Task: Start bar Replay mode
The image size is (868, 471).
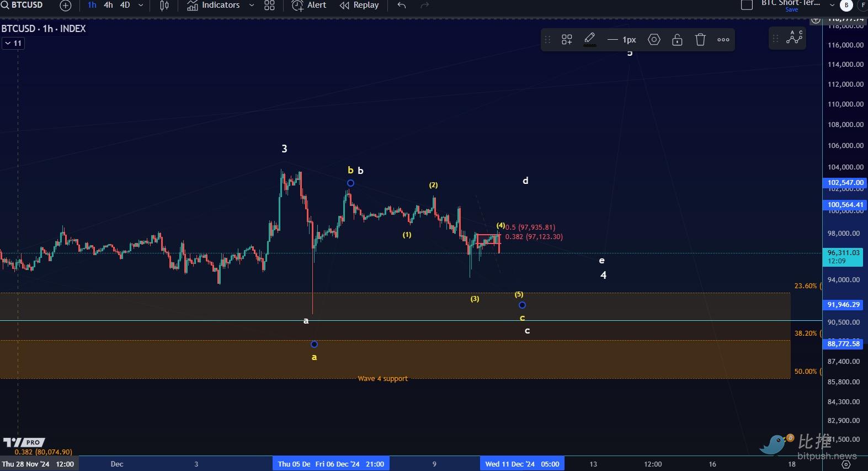Action: click(359, 6)
